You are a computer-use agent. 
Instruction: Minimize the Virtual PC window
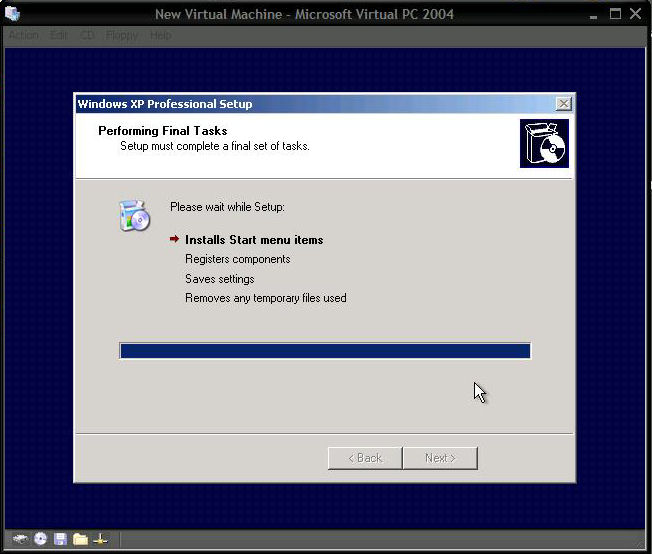pyautogui.click(x=593, y=15)
